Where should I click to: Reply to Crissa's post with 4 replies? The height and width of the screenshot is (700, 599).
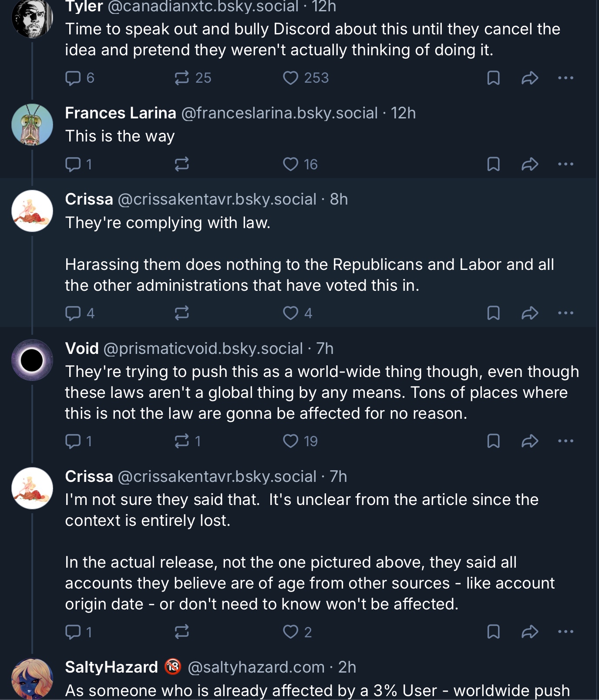(73, 313)
